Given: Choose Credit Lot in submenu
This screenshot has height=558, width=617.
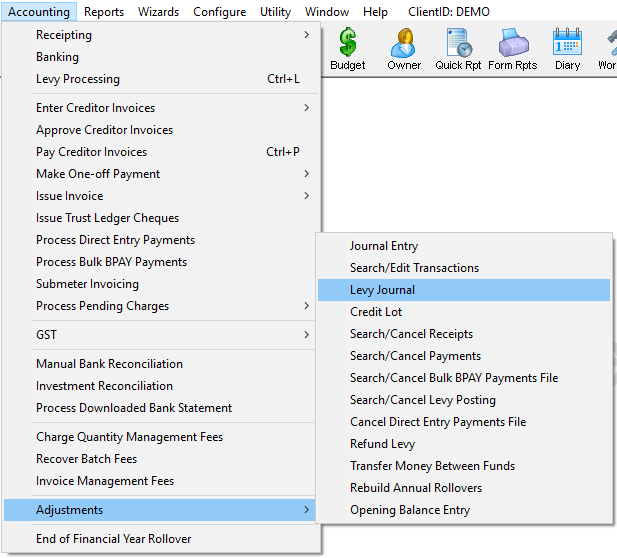Looking at the screenshot, I should tap(464, 312).
